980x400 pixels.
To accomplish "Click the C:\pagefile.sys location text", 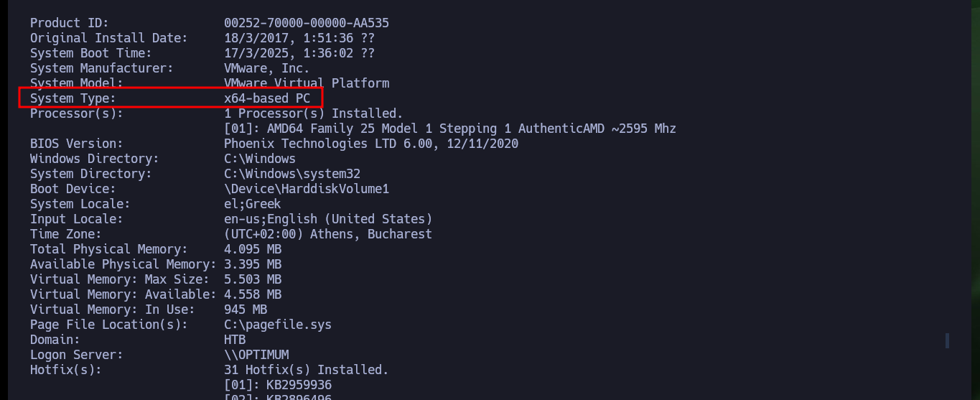I will pyautogui.click(x=278, y=325).
